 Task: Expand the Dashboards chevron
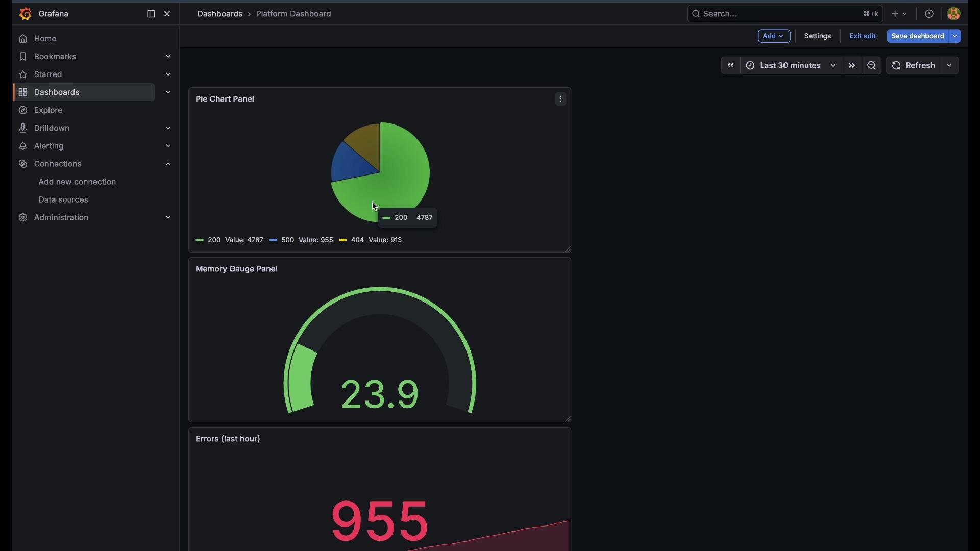tap(168, 92)
